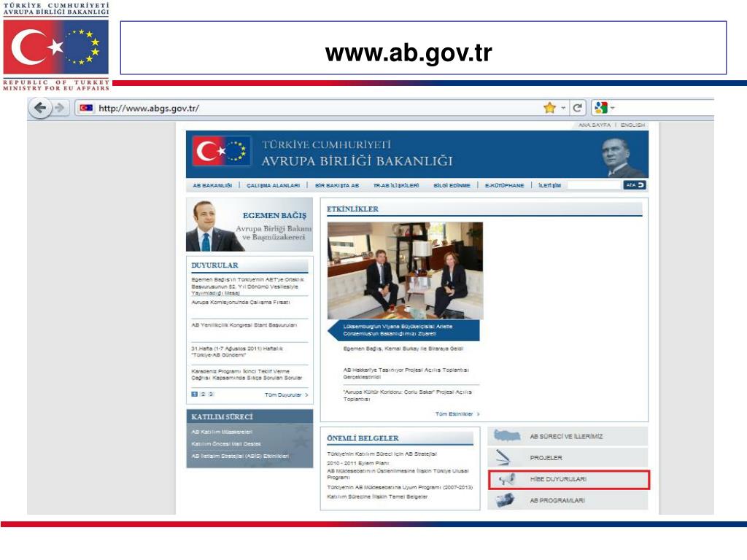Viewport: 747px width, 560px height.
Task: Click the ETKİNLİKLER event photo
Action: pos(405,271)
